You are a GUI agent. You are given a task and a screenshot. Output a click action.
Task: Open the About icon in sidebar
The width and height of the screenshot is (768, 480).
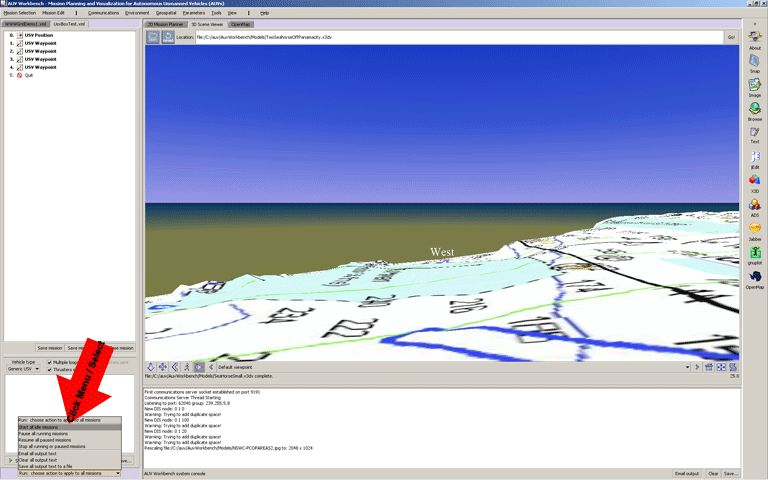(x=754, y=38)
